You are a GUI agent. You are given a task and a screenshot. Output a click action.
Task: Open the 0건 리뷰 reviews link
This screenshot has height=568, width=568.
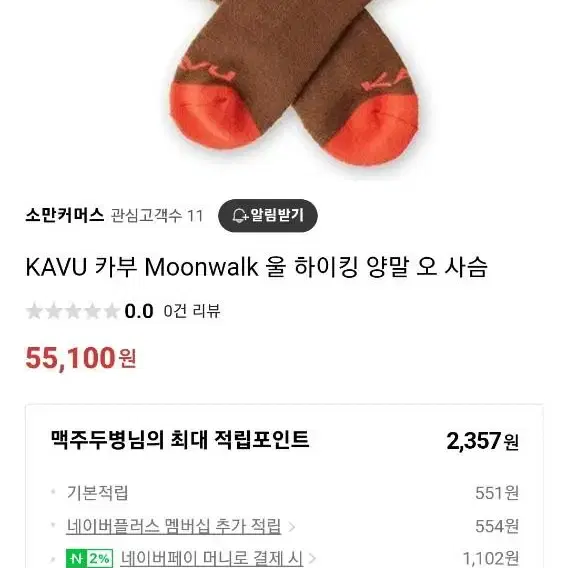click(x=192, y=311)
